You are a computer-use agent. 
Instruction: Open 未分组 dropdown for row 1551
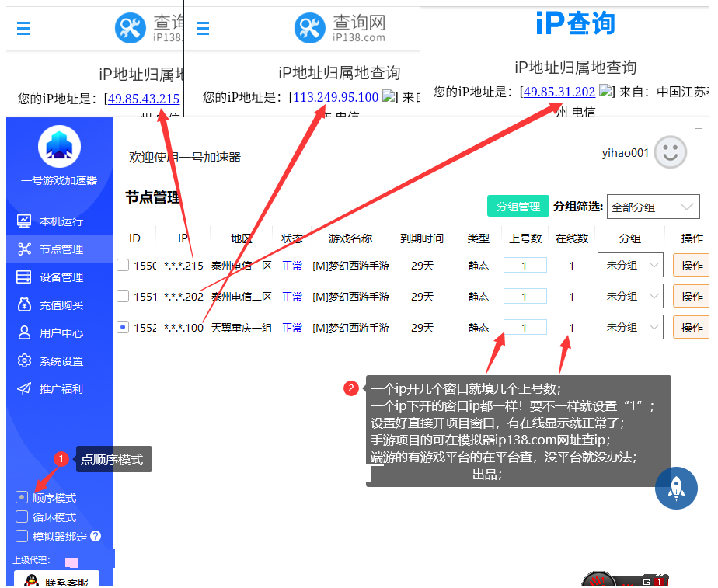(630, 296)
